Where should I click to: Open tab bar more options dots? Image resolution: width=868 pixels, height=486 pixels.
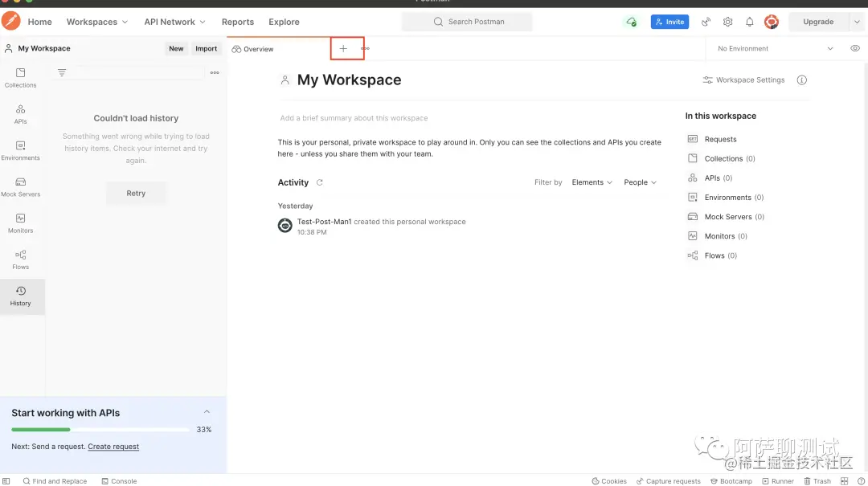click(x=366, y=48)
